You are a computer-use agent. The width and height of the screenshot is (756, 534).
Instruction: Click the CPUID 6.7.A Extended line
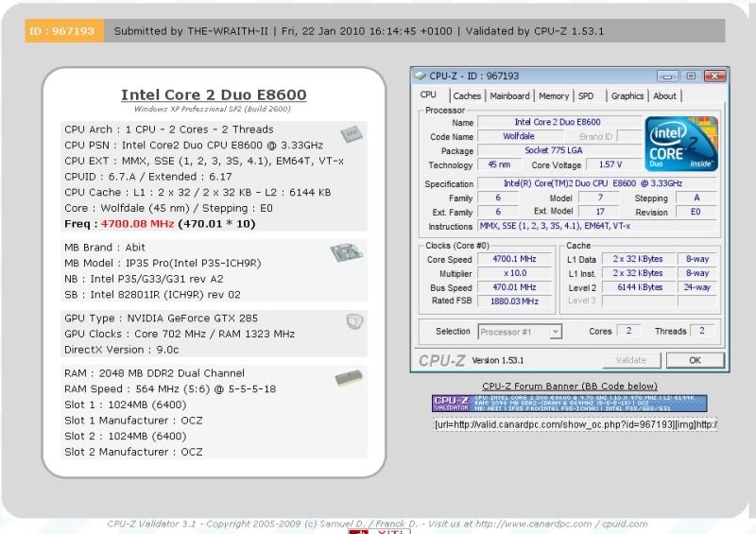[x=148, y=177]
